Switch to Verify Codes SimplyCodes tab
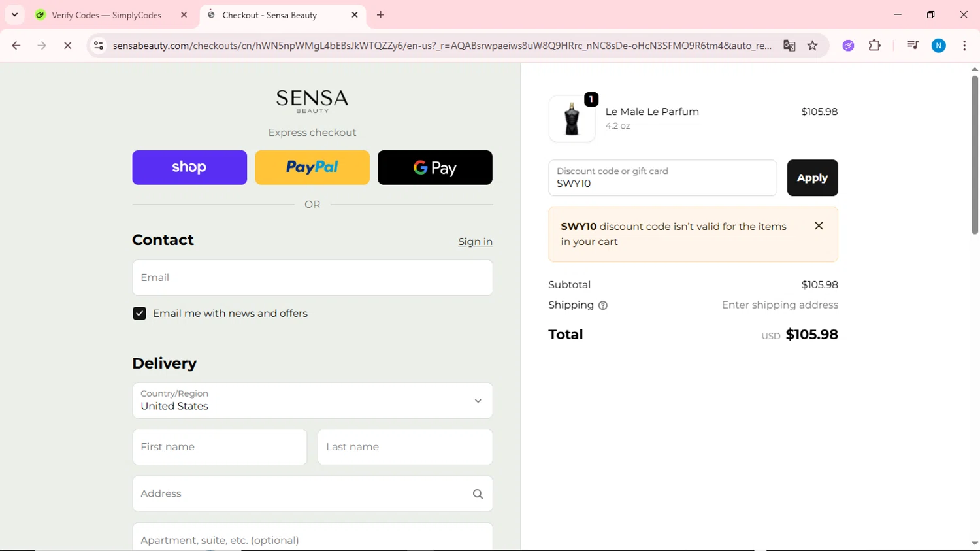 pyautogui.click(x=106, y=15)
